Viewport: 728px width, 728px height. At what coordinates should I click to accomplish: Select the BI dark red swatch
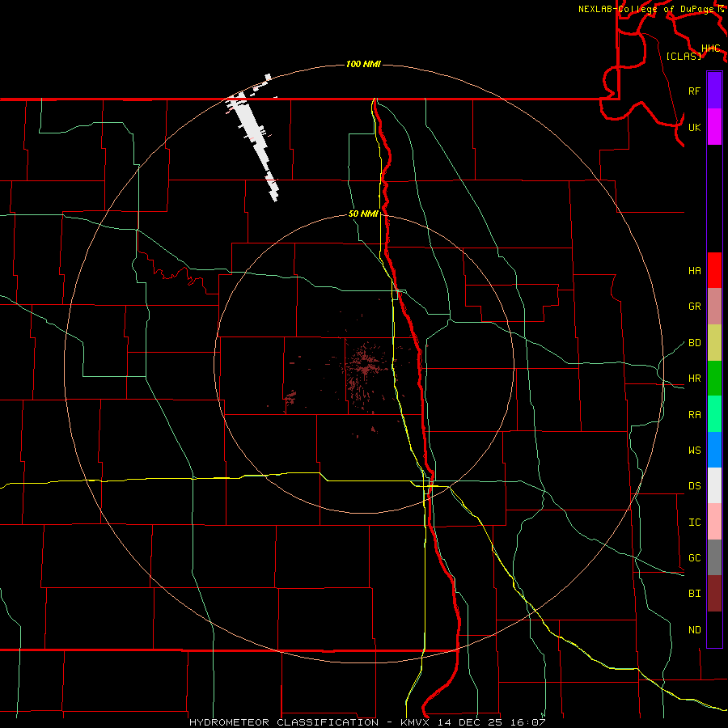714,594
